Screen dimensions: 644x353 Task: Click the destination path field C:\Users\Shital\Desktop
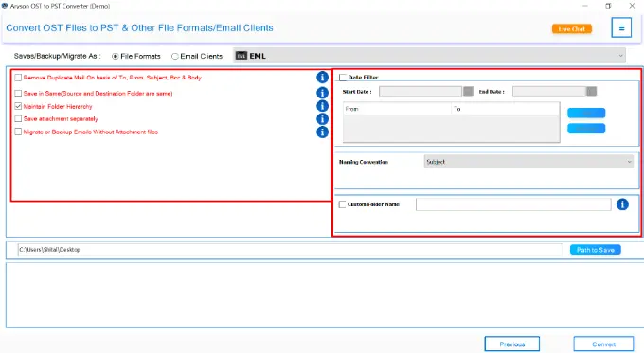pyautogui.click(x=290, y=250)
